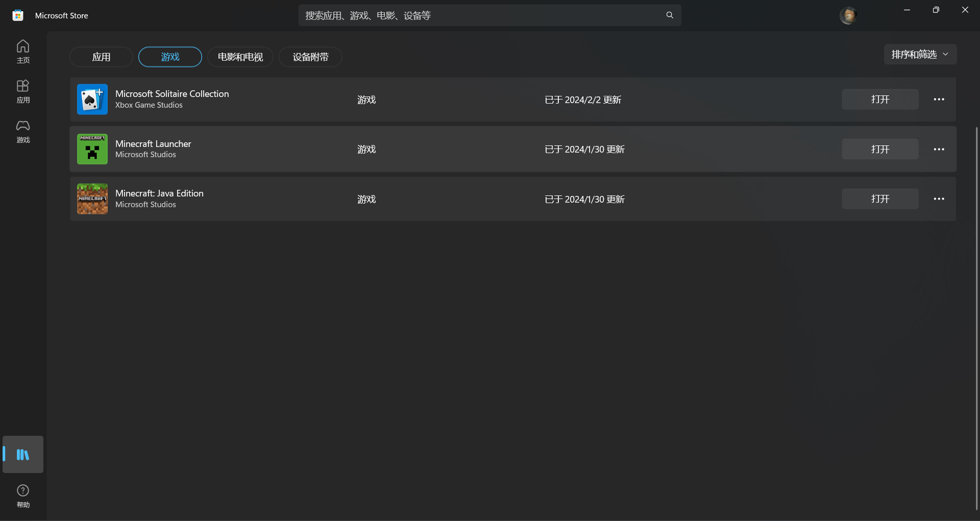This screenshot has height=521, width=980.
Task: Go to the Home (主页) sidebar icon
Action: tap(23, 52)
